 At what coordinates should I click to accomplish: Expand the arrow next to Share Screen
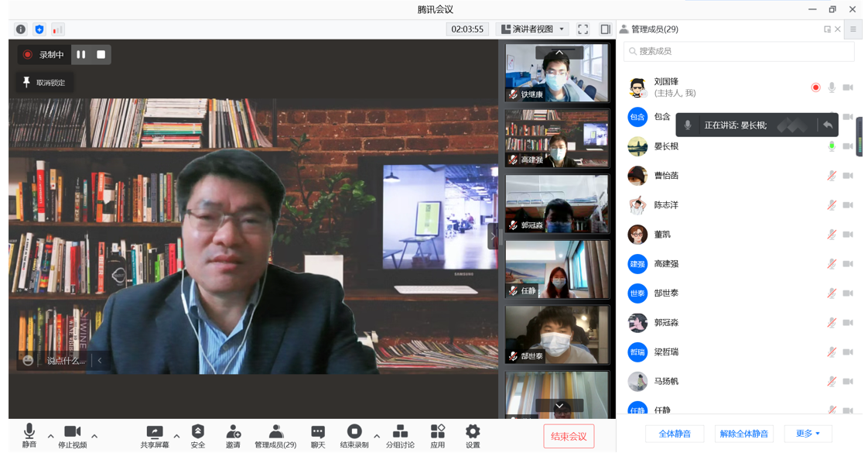tap(177, 436)
